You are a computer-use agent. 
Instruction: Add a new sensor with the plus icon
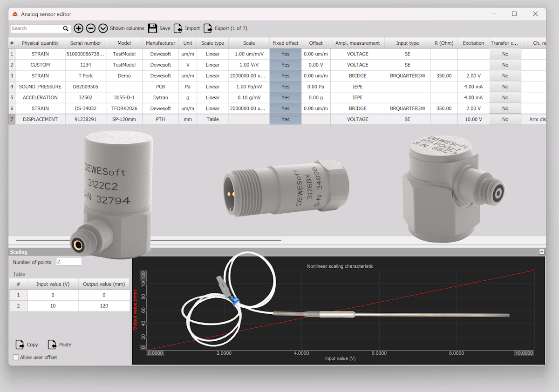[78, 28]
